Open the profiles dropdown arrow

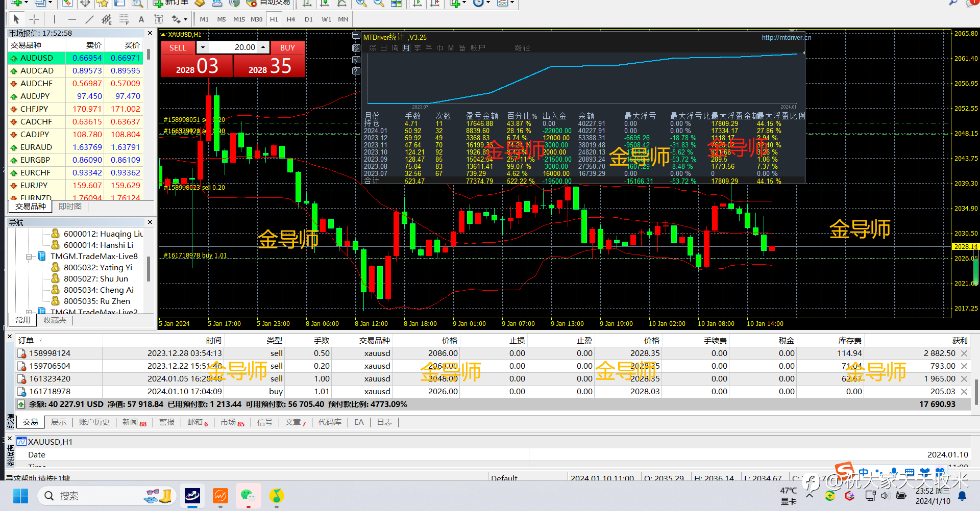point(51,3)
